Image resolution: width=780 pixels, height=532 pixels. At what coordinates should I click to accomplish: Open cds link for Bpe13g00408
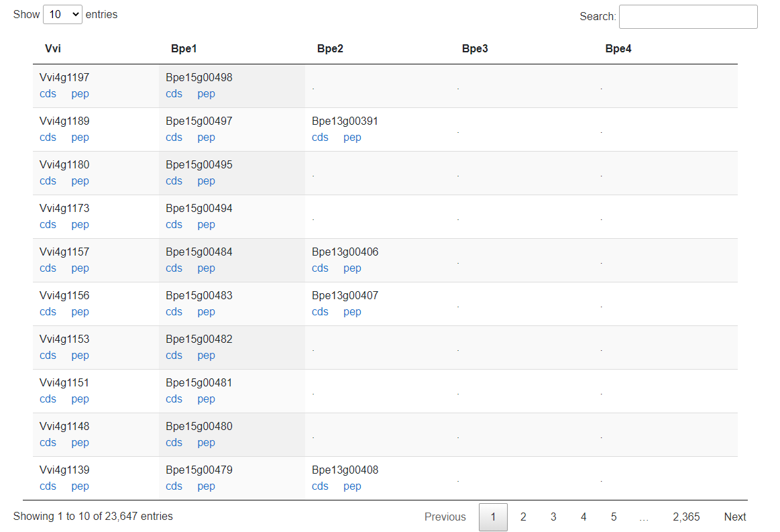pos(320,486)
